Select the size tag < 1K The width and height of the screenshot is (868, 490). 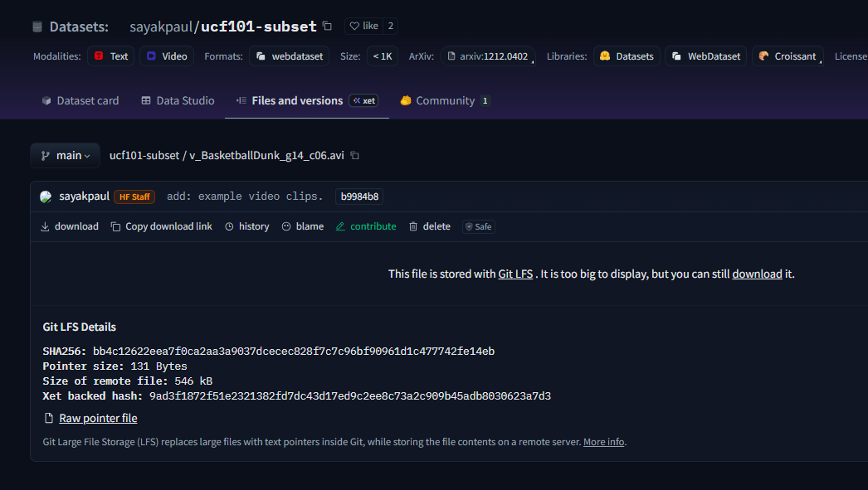(383, 56)
